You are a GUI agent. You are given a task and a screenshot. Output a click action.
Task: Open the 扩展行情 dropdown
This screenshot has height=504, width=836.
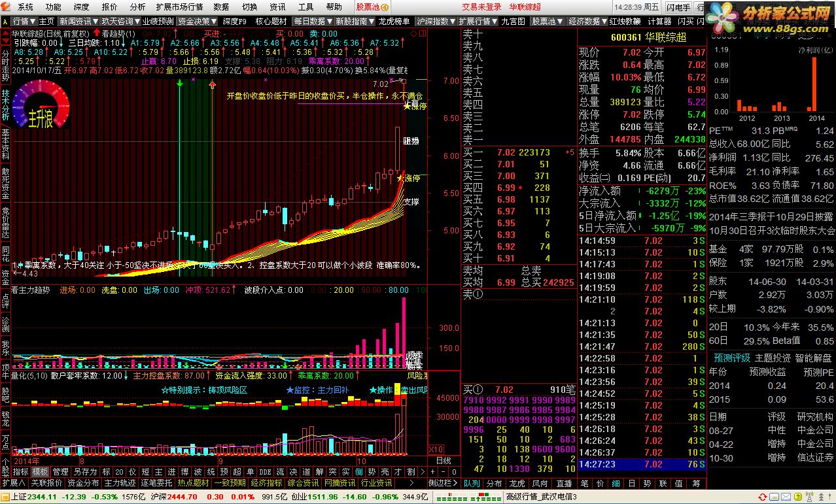pyautogui.click(x=478, y=21)
